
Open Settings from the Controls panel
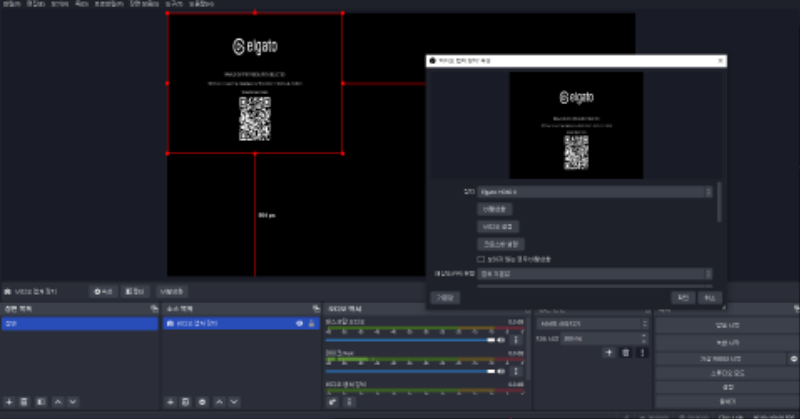tap(728, 387)
